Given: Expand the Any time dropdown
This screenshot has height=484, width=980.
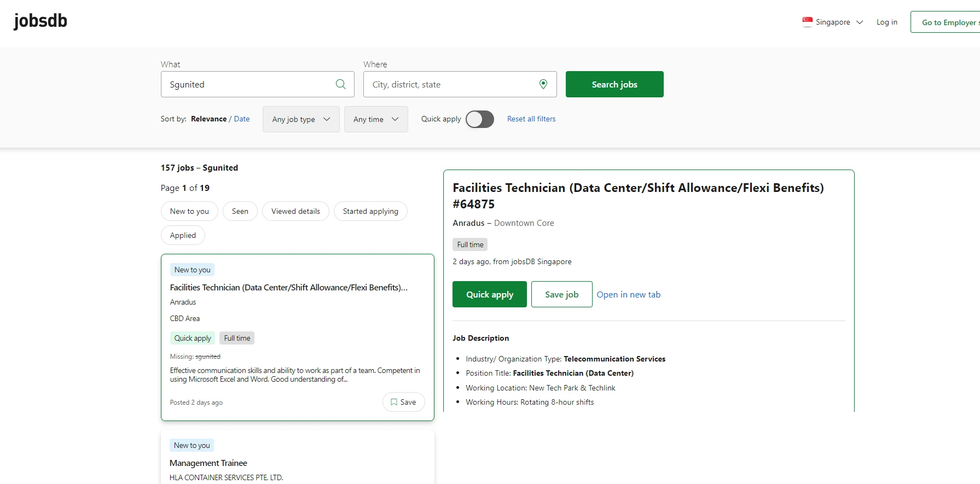Looking at the screenshot, I should pyautogui.click(x=376, y=119).
